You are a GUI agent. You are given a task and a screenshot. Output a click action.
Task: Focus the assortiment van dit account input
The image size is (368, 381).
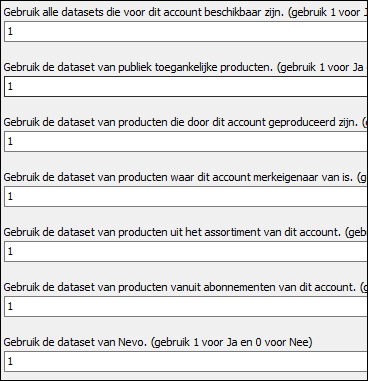point(186,251)
